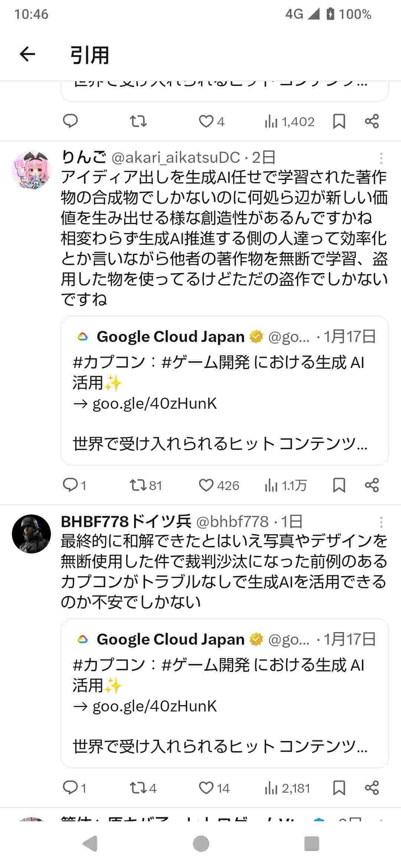Open りんご's profile avatar
Image resolution: width=401 pixels, height=868 pixels.
pyautogui.click(x=32, y=170)
